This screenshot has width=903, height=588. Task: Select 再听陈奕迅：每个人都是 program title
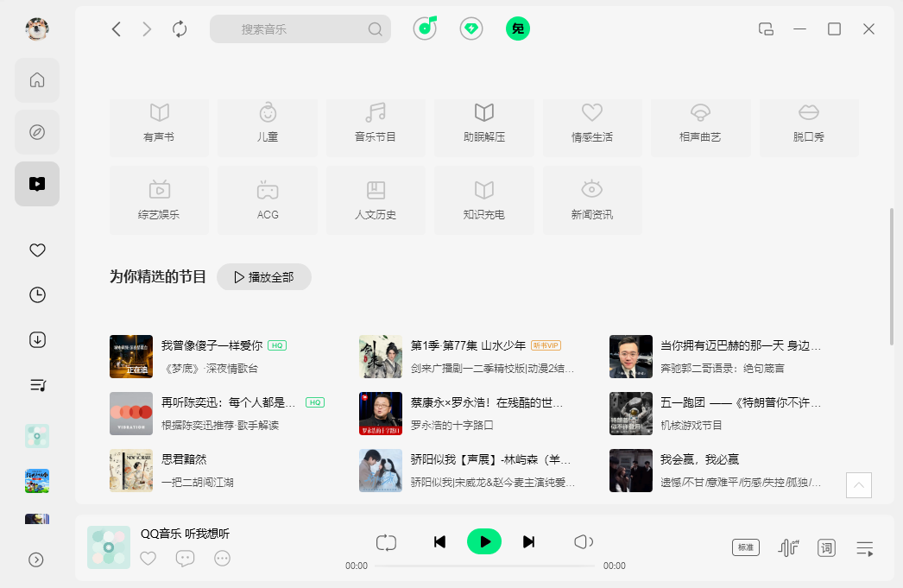coord(229,402)
